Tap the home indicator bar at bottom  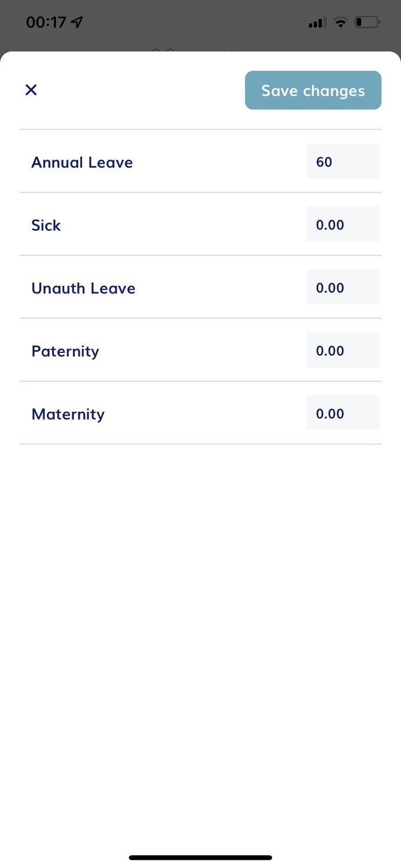pyautogui.click(x=200, y=858)
